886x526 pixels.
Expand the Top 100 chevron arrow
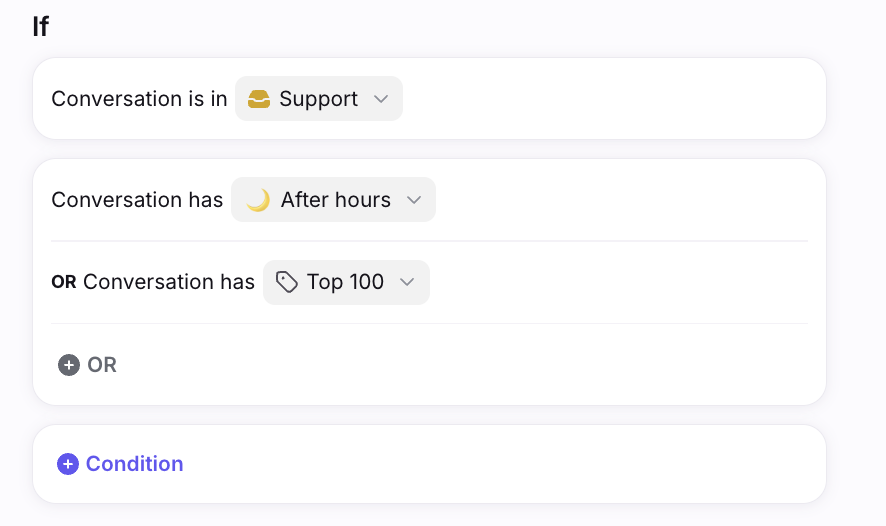pyautogui.click(x=407, y=282)
